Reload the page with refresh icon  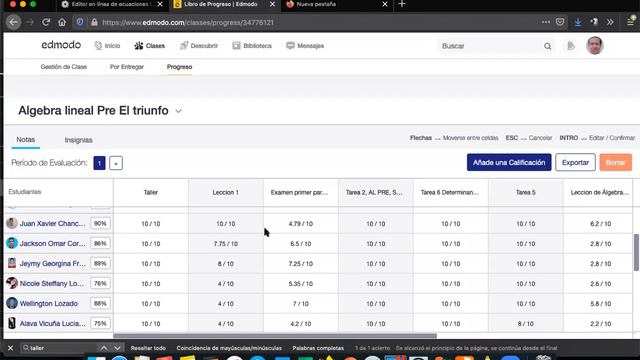(46, 22)
